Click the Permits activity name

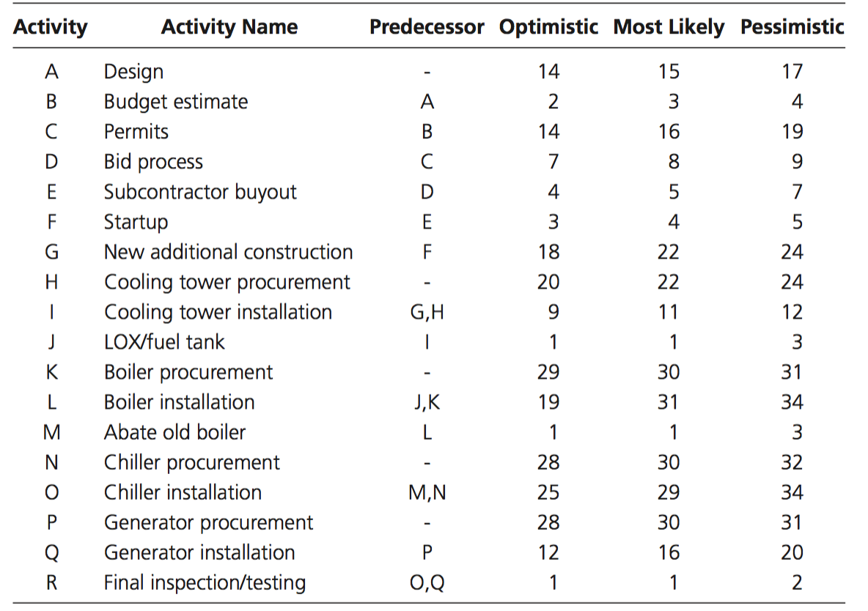[x=136, y=132]
